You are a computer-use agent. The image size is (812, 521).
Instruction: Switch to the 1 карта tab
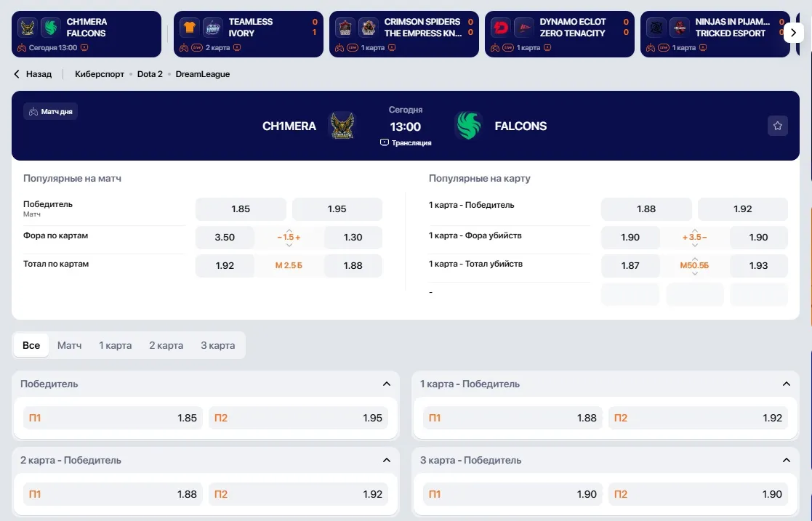click(115, 345)
